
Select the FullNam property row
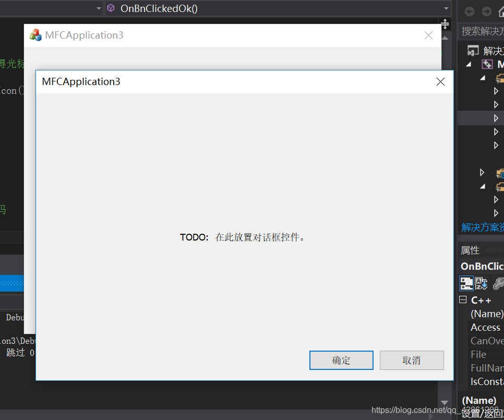tap(486, 368)
